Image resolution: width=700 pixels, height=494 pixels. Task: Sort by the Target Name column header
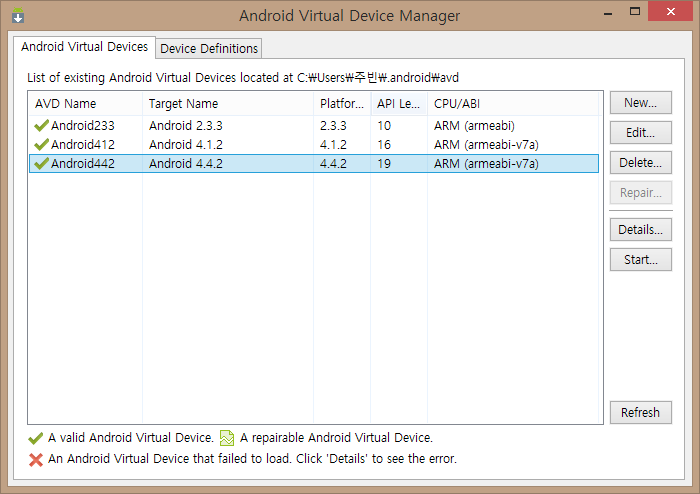click(x=228, y=104)
